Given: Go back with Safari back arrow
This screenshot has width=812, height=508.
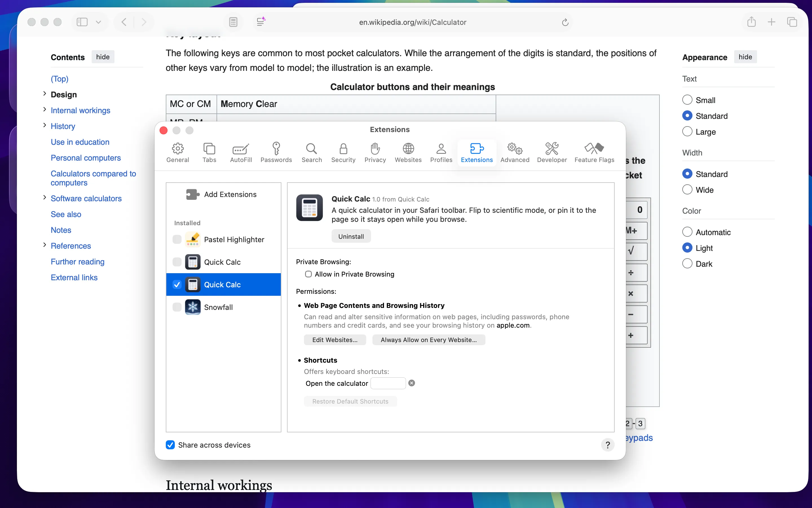Looking at the screenshot, I should 124,22.
